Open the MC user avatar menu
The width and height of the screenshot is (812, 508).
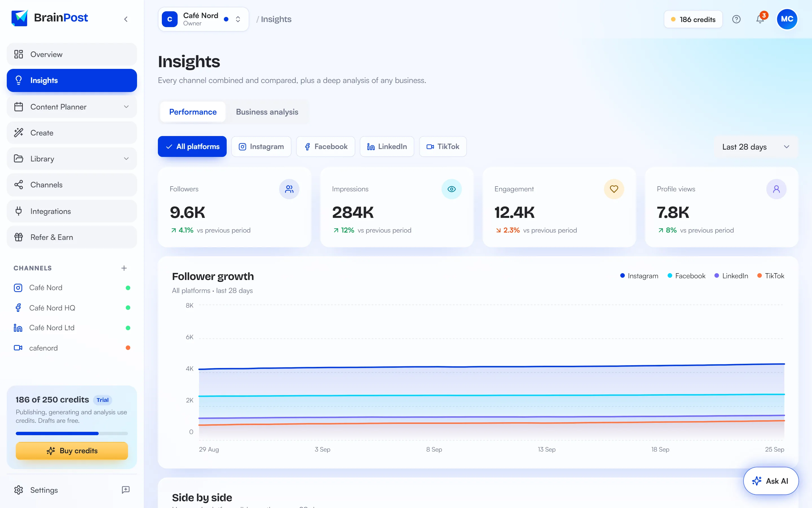point(787,19)
